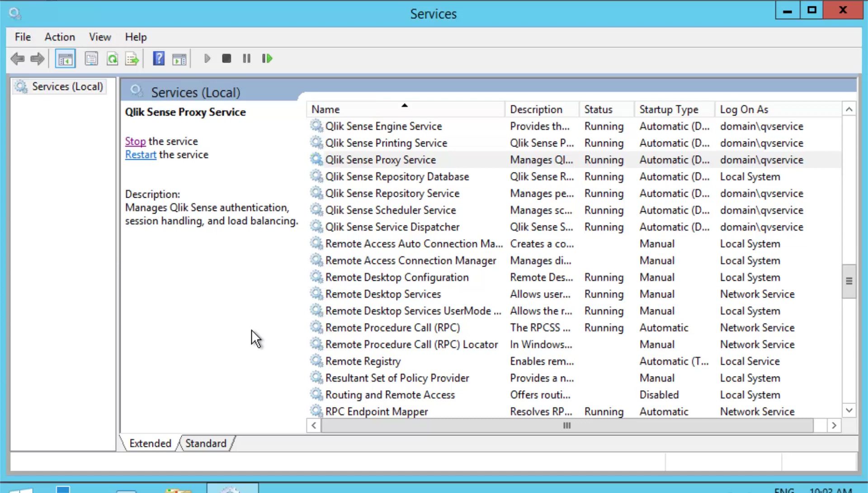Image resolution: width=868 pixels, height=493 pixels.
Task: Click gear icon of Qlik Sense Engine Service
Action: pos(316,126)
